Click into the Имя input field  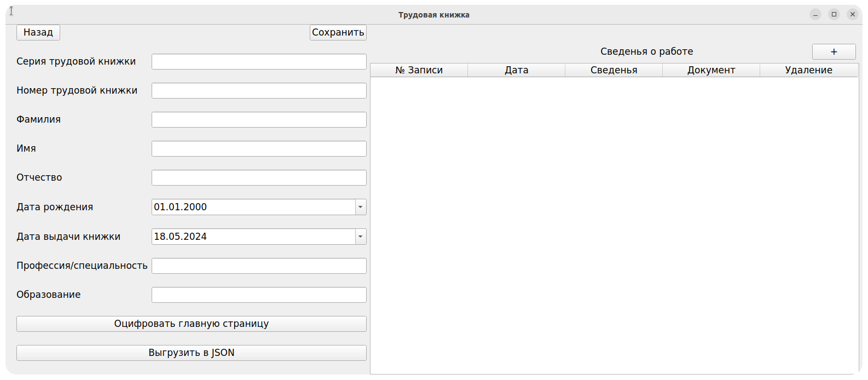(259, 148)
